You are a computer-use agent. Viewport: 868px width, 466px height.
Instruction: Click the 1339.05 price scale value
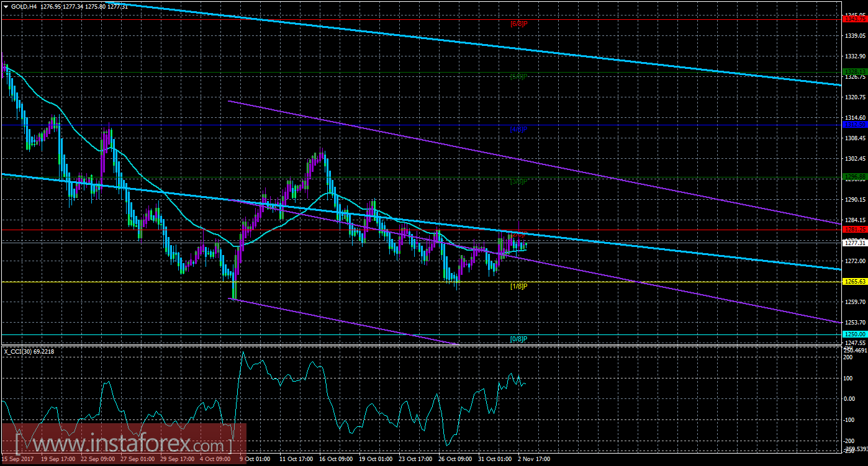[x=854, y=36]
